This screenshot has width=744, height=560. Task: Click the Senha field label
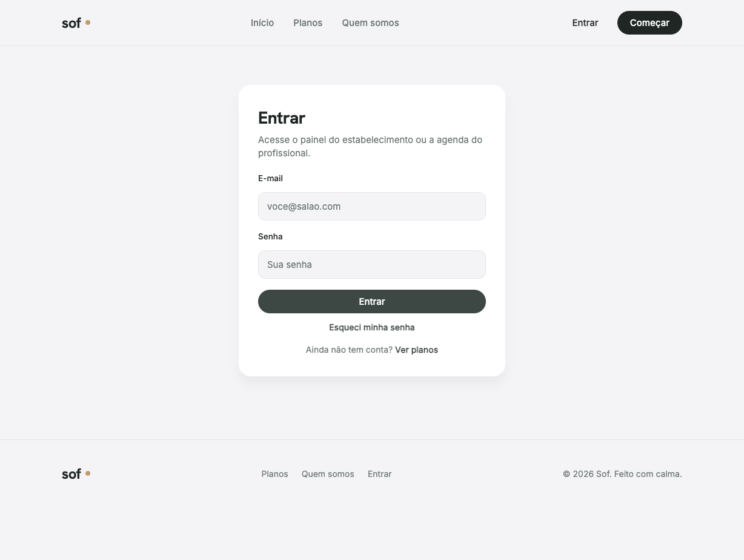(270, 236)
